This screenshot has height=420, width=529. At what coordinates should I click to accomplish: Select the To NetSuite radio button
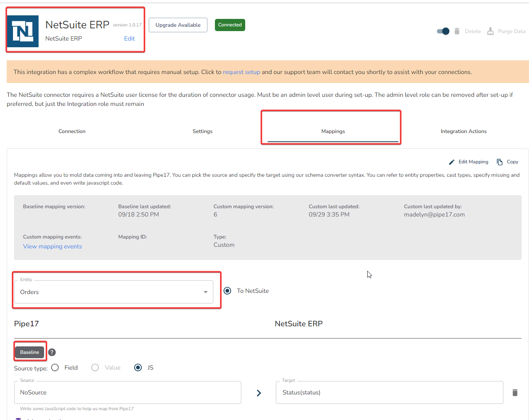(x=228, y=291)
